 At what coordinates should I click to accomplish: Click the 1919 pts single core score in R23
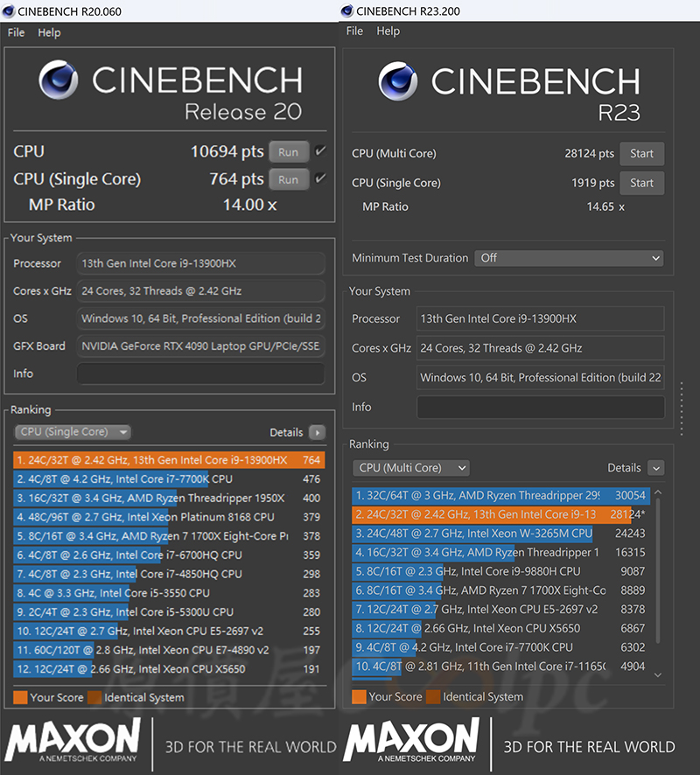tap(592, 183)
